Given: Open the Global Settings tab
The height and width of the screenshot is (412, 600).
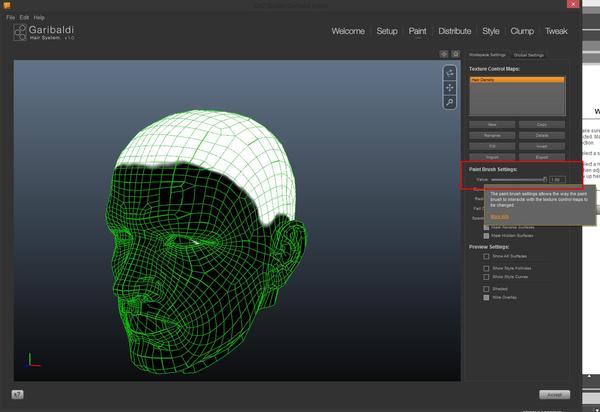Looking at the screenshot, I should (528, 55).
